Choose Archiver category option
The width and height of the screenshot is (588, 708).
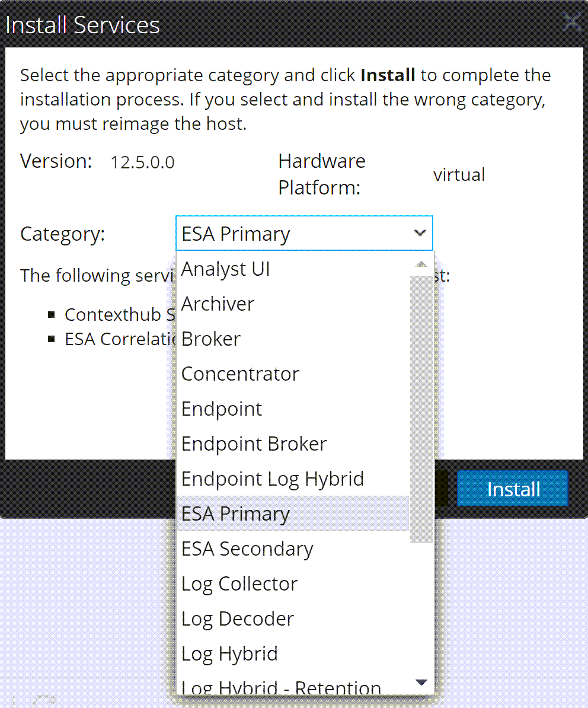click(x=218, y=304)
